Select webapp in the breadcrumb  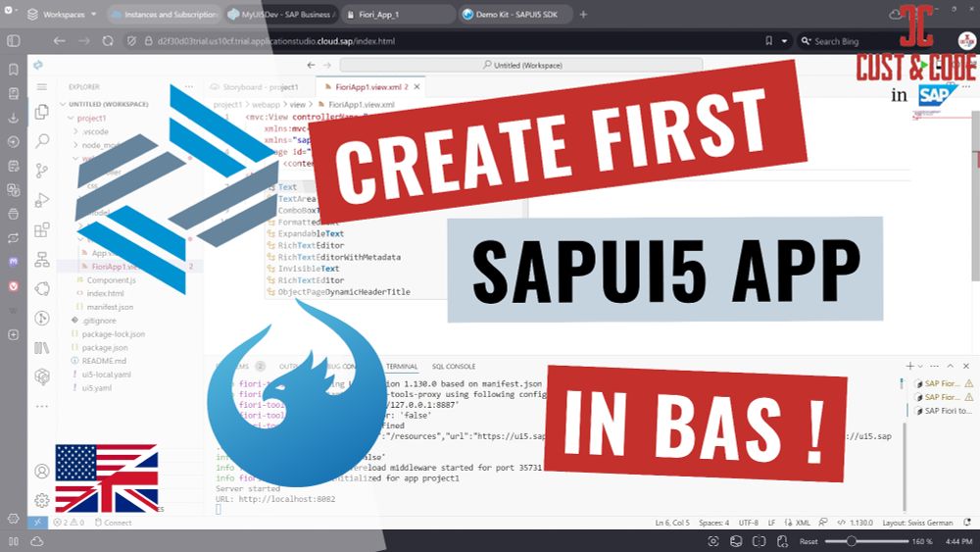coord(266,104)
